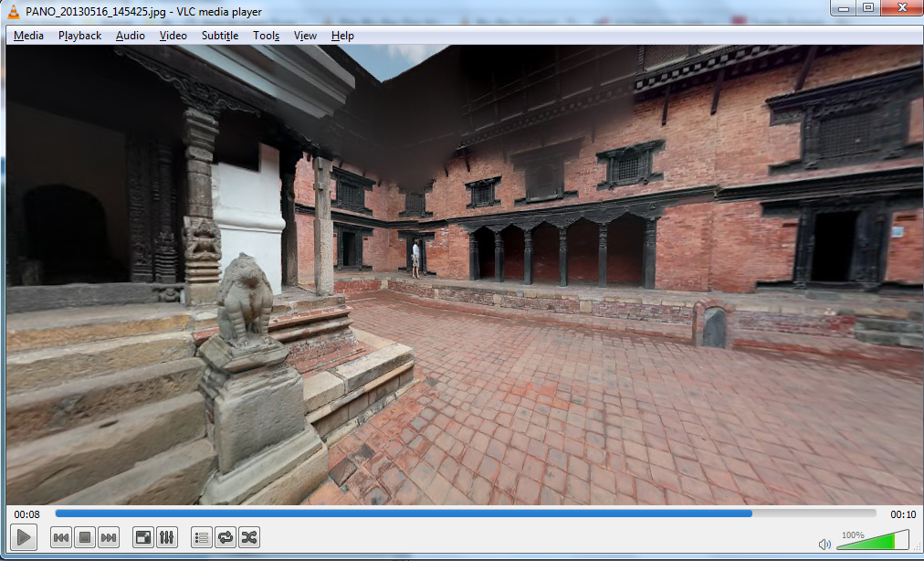Toggle fullscreen video mode
Screen dimensions: 924x561
tap(143, 537)
